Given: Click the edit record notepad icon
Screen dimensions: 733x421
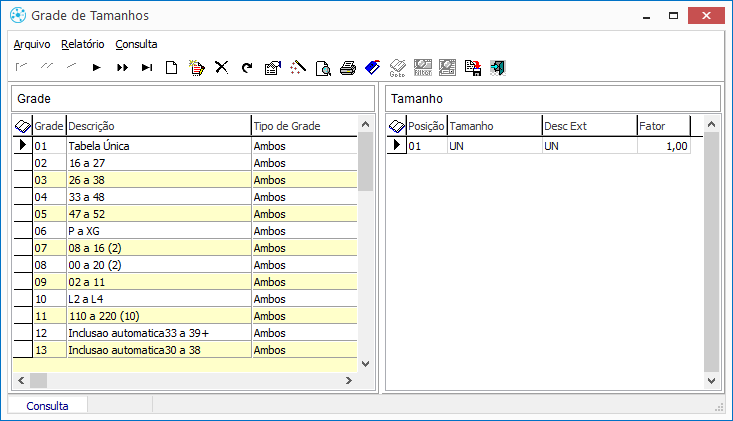Looking at the screenshot, I should [x=197, y=68].
